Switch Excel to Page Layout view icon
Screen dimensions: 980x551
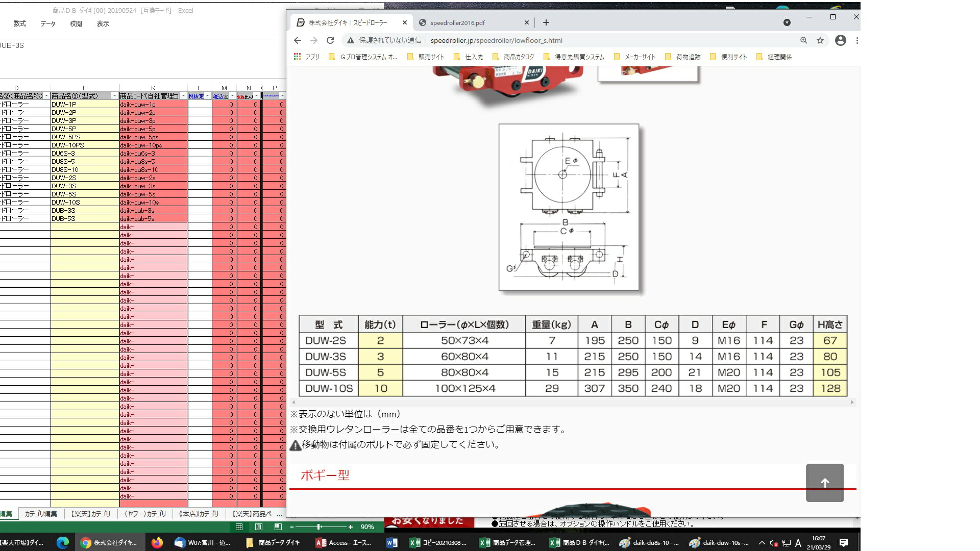pyautogui.click(x=258, y=527)
